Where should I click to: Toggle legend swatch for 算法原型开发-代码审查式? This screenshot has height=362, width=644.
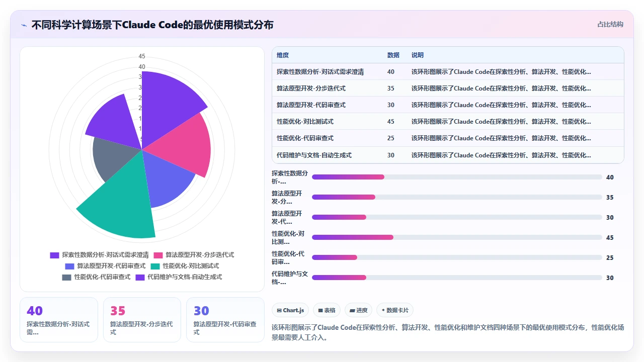pyautogui.click(x=69, y=266)
